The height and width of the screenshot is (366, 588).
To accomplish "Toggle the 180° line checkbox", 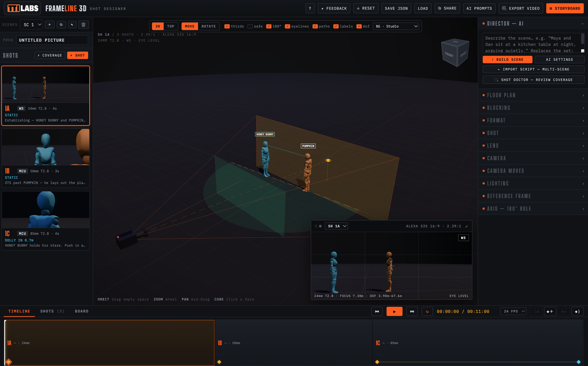I will point(269,26).
